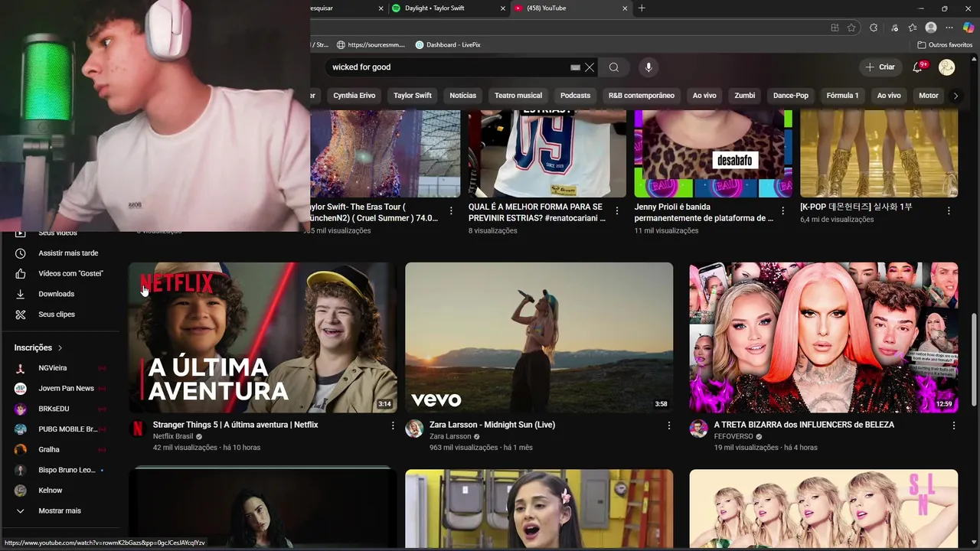980x551 pixels.
Task: Click FEFOVERSO channel avatar
Action: (x=698, y=429)
